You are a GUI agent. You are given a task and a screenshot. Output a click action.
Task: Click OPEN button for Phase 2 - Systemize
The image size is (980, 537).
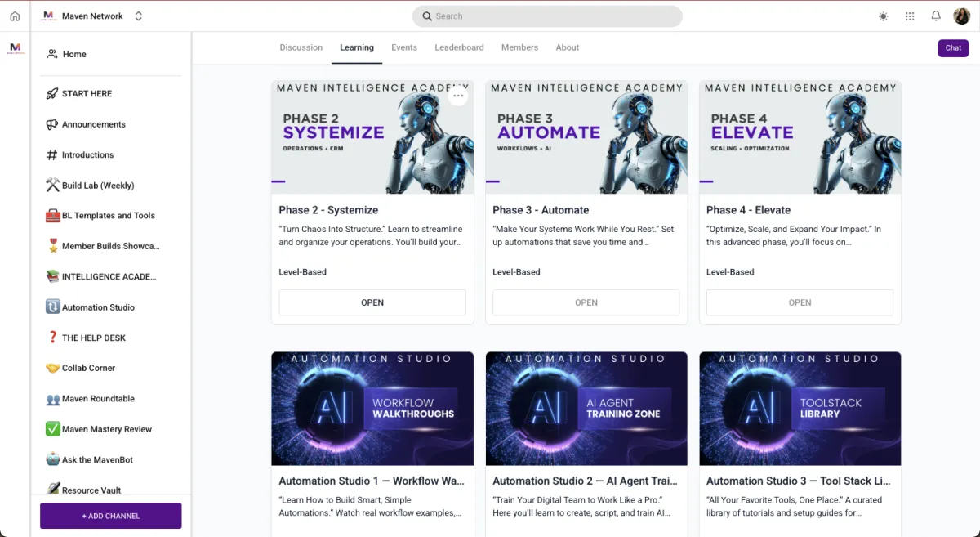click(372, 302)
